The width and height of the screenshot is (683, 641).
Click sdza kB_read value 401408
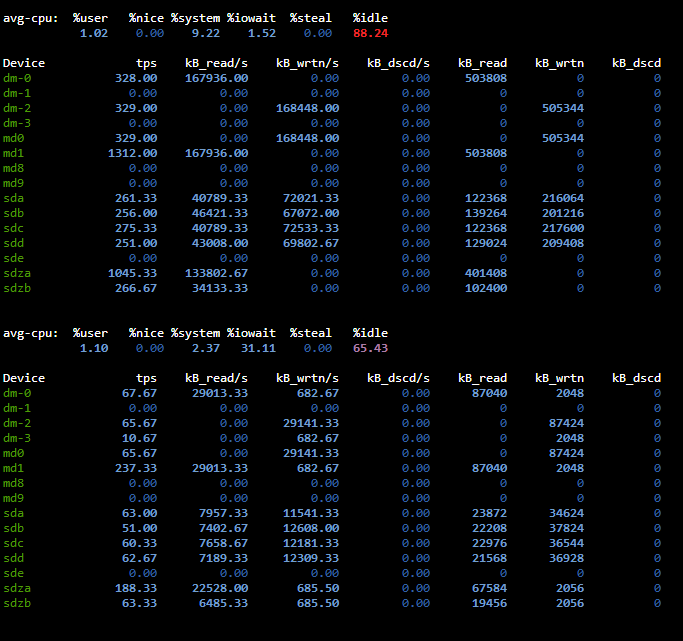tap(486, 273)
